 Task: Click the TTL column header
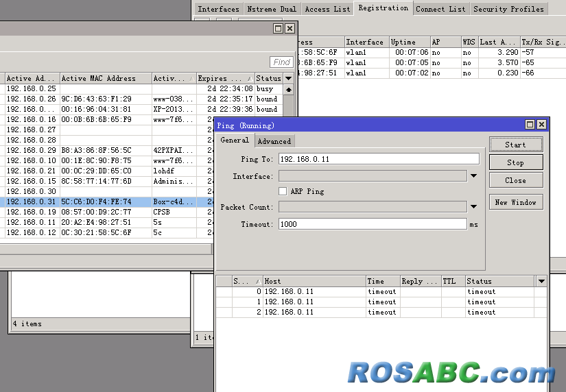(453, 281)
